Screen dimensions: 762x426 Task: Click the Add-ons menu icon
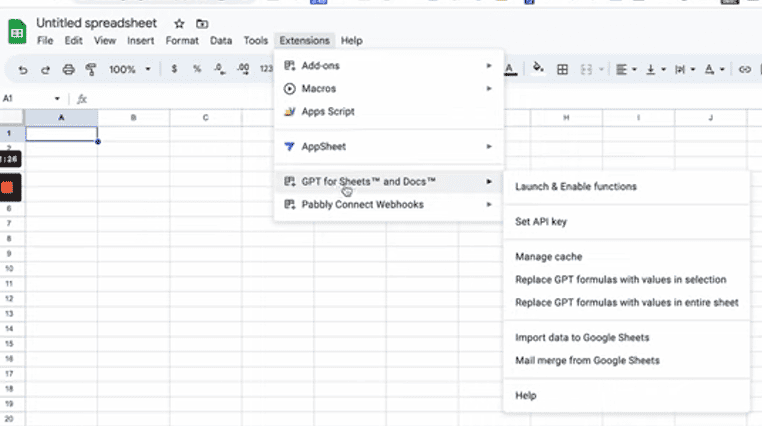tap(290, 66)
